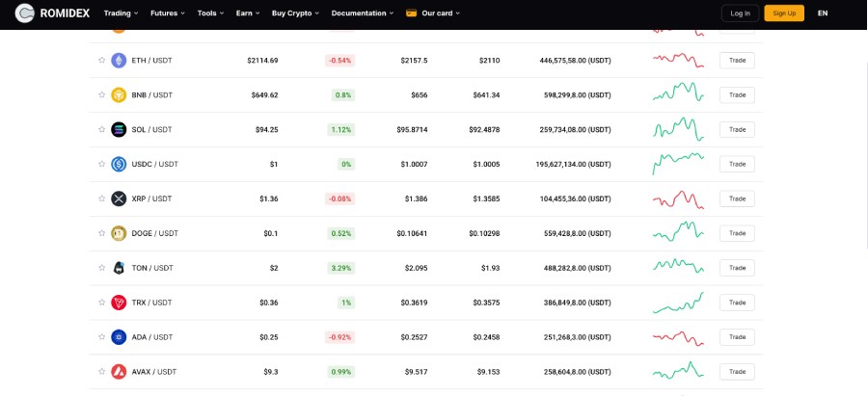Favorite BNB / USDT with star
The height and width of the screenshot is (396, 868).
tap(102, 95)
